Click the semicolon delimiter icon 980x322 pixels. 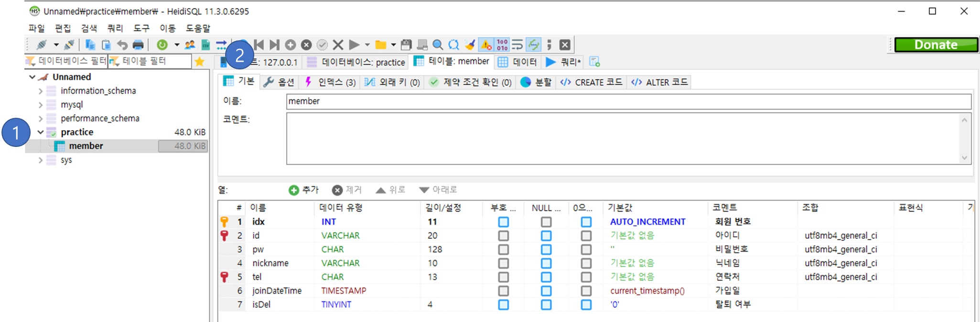pyautogui.click(x=549, y=45)
